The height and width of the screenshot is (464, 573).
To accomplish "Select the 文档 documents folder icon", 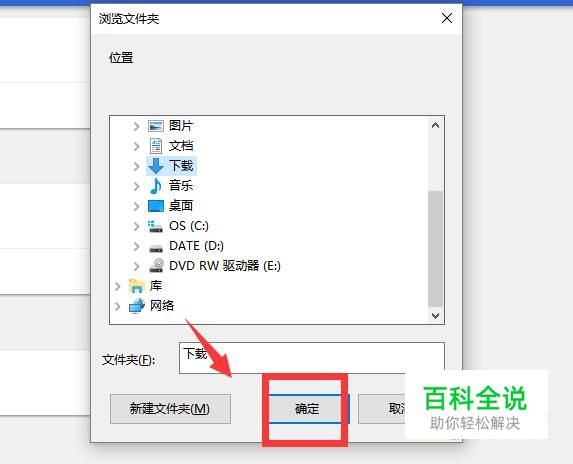I will 156,146.
